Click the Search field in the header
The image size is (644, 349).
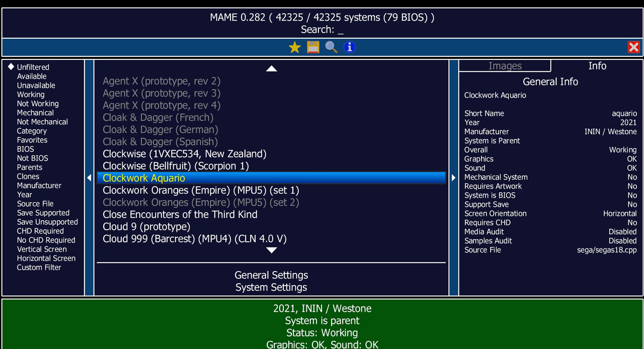[x=322, y=30]
